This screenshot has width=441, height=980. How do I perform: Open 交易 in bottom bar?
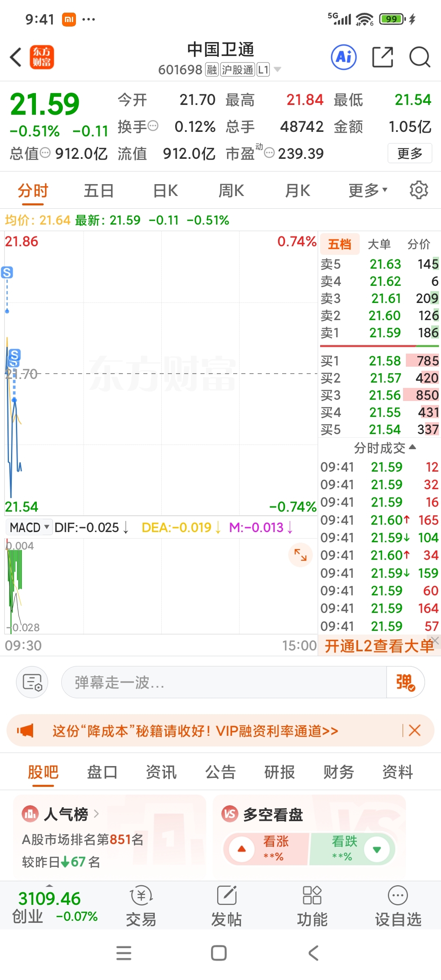[141, 906]
